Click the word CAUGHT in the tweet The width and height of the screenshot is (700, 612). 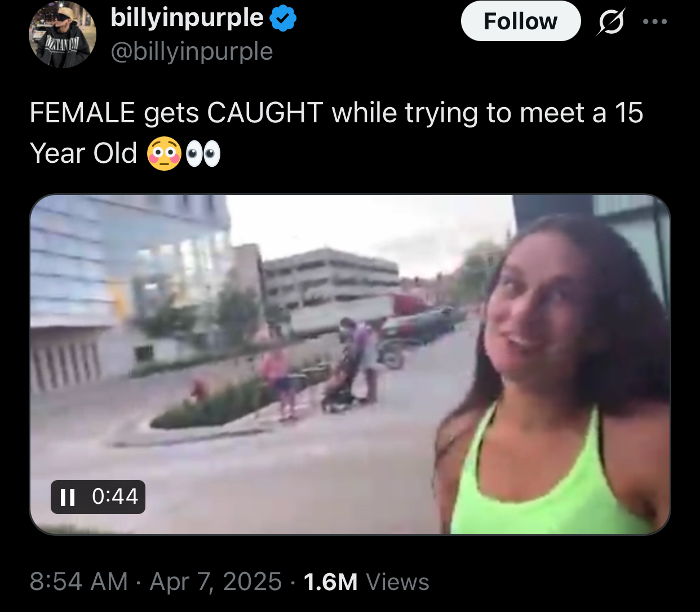coord(265,113)
